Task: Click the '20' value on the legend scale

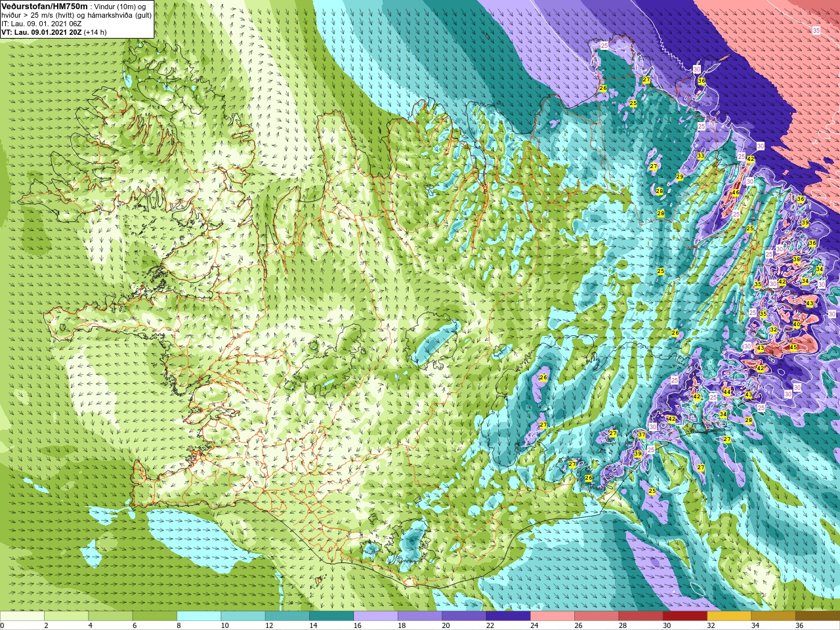Action: point(446,625)
